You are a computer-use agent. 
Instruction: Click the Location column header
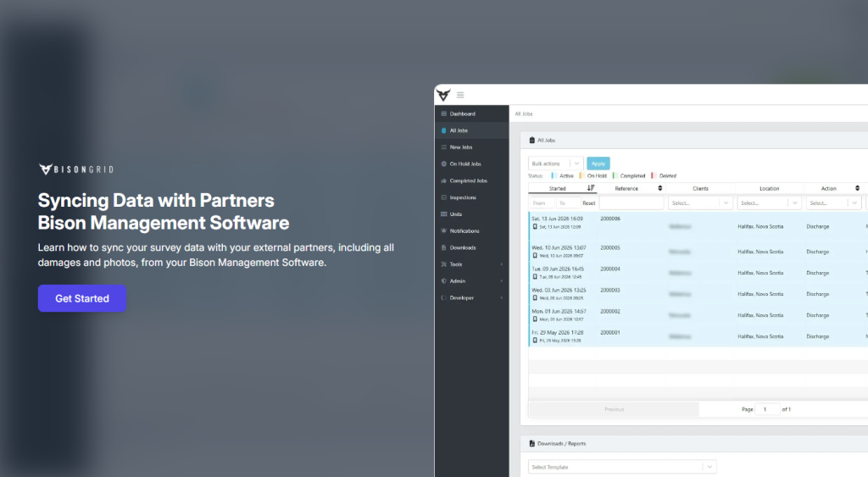click(x=769, y=188)
